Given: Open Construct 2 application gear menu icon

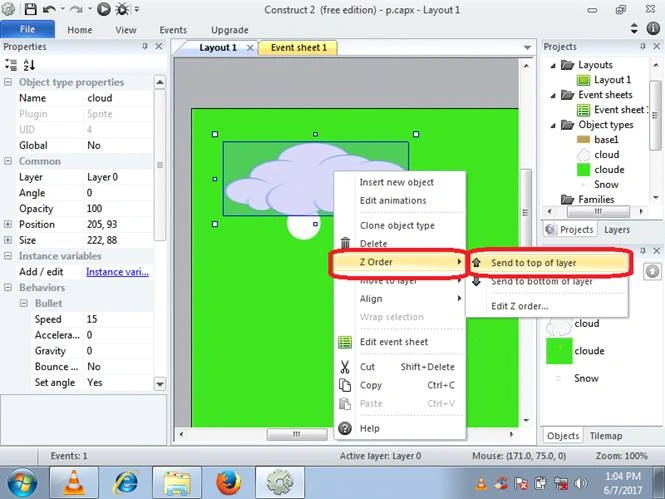Looking at the screenshot, I should (8, 9).
